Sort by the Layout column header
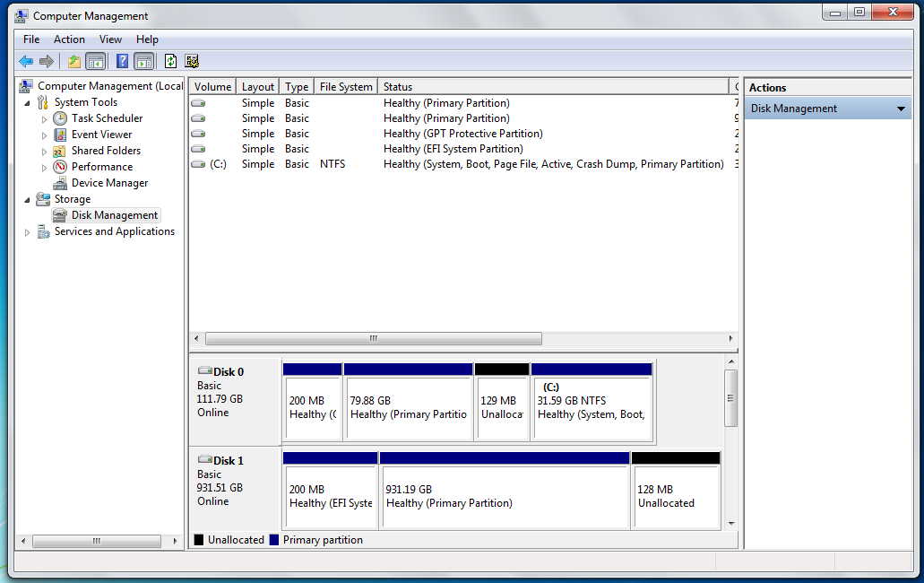The height and width of the screenshot is (583, 924). pyautogui.click(x=258, y=87)
